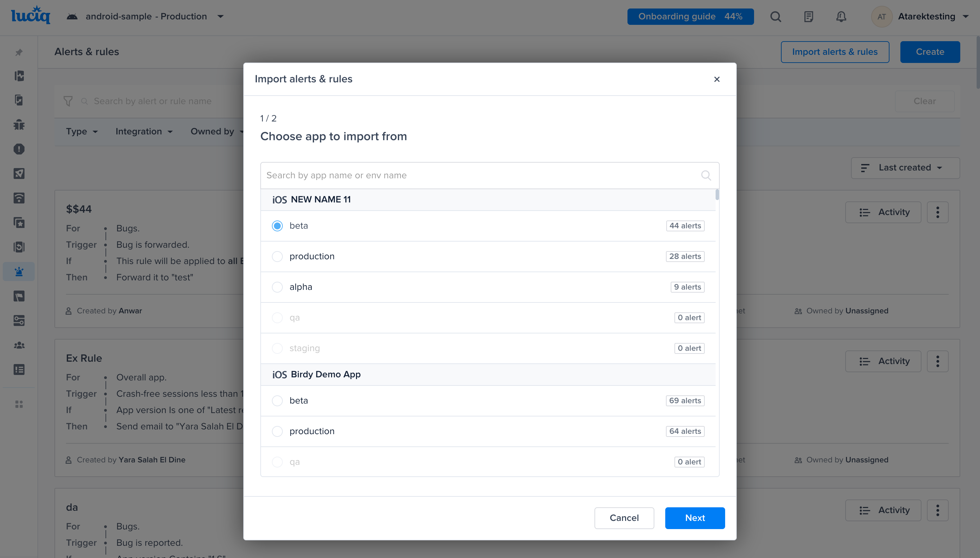Open the changelog document icon in header
This screenshot has height=558, width=980.
click(808, 16)
